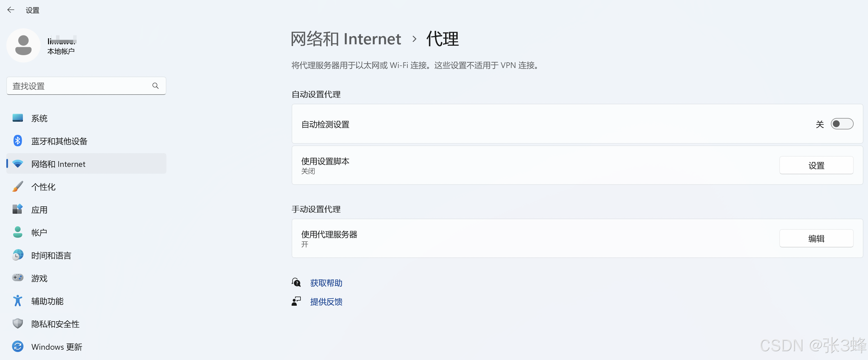Select 个性化 in the sidebar
Image resolution: width=868 pixels, height=360 pixels.
tap(43, 187)
